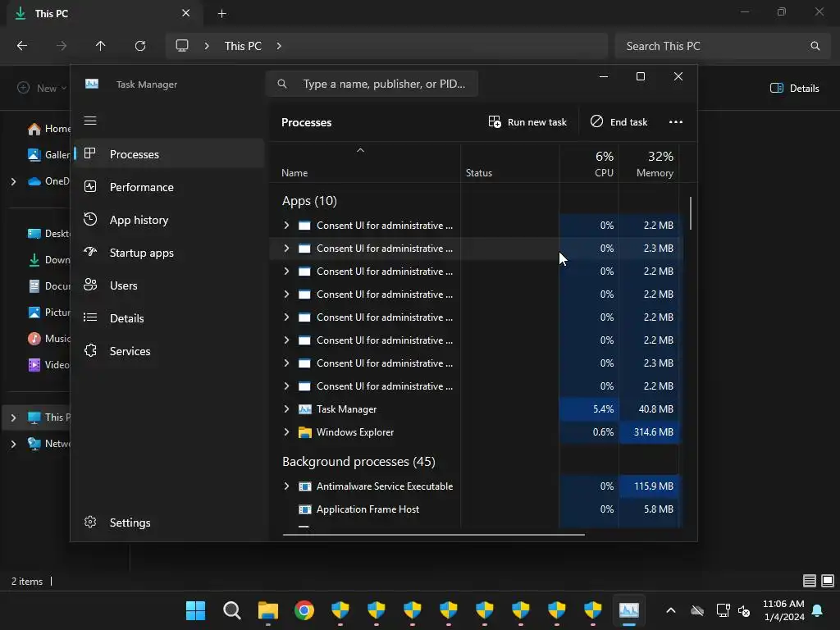
Task: Open the Windows Start menu
Action: point(195,610)
